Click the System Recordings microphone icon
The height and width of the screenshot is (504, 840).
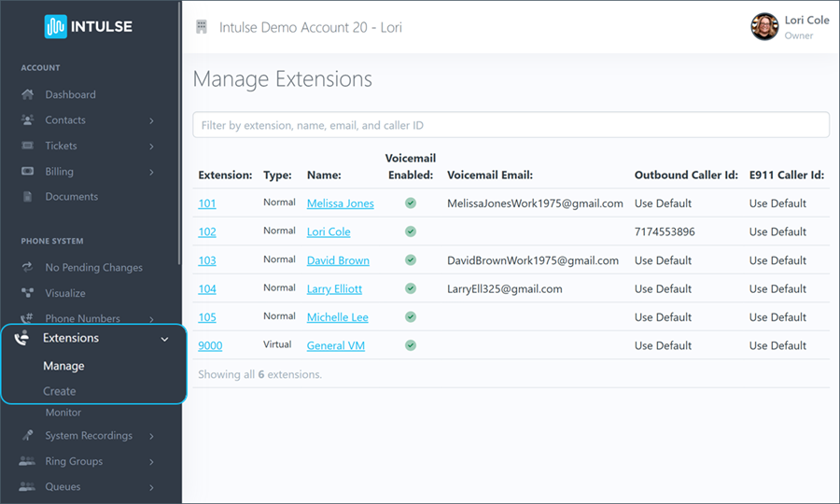tap(27, 436)
